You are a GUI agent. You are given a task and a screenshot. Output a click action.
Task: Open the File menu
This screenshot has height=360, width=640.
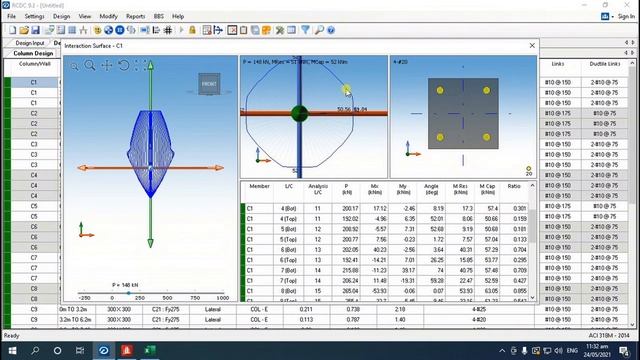(x=11, y=16)
